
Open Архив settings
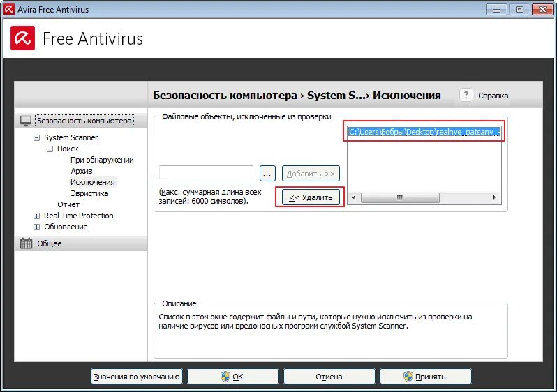coord(82,171)
